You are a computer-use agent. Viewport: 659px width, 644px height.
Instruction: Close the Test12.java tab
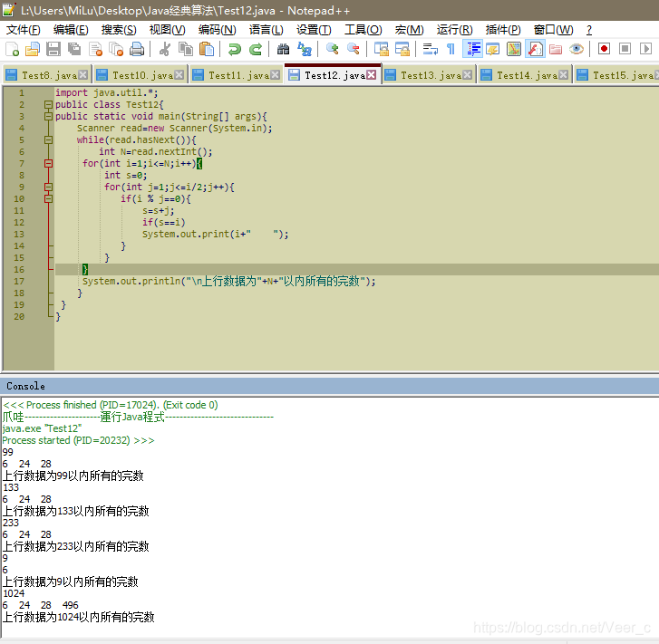click(371, 75)
